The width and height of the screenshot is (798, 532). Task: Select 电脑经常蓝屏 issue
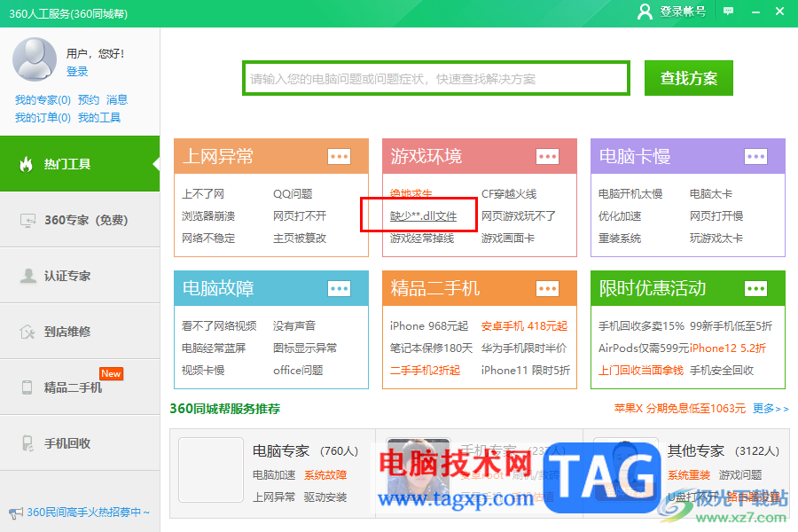(x=214, y=348)
